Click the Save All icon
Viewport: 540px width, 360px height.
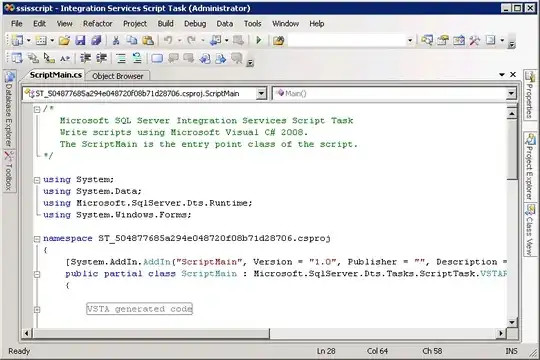tap(96, 41)
